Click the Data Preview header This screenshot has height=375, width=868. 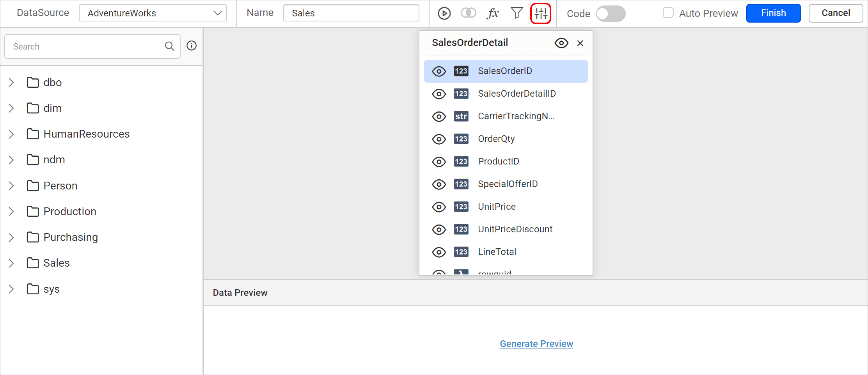click(240, 293)
